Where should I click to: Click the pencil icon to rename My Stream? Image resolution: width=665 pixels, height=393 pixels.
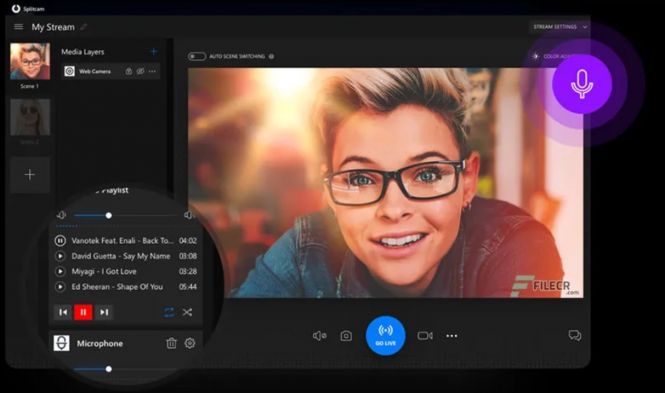(84, 27)
